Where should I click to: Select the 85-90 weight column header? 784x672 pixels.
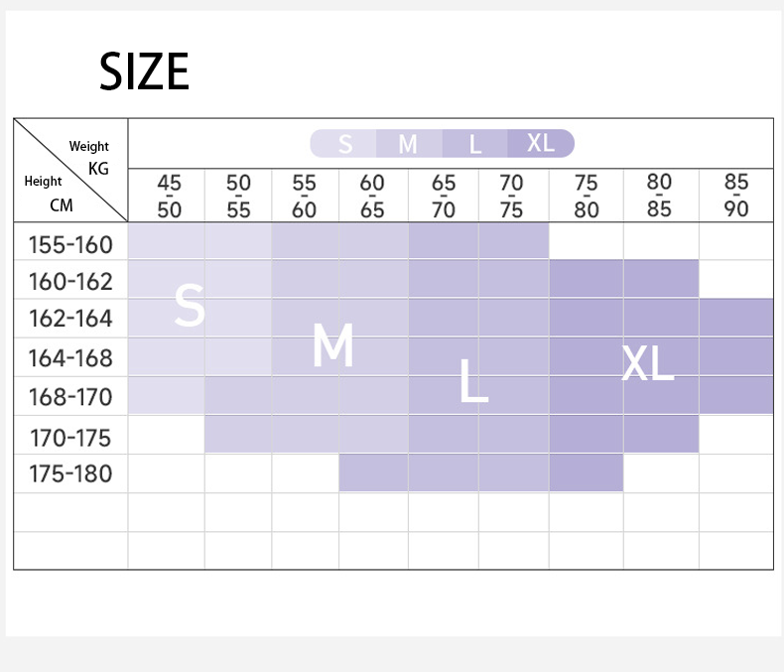coord(736,196)
